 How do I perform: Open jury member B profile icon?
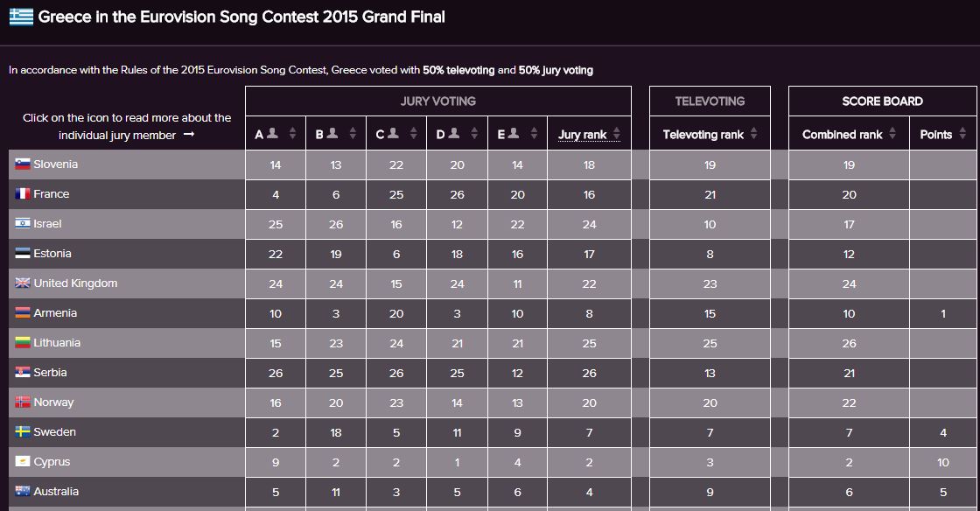tap(332, 133)
